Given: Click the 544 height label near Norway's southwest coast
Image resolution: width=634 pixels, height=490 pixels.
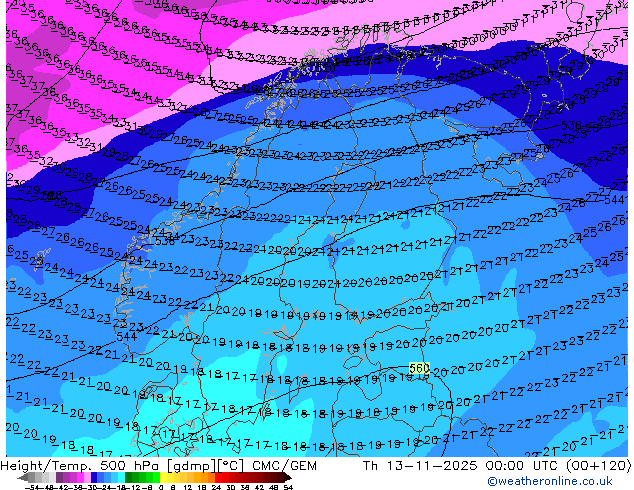Looking at the screenshot, I should click(126, 336).
